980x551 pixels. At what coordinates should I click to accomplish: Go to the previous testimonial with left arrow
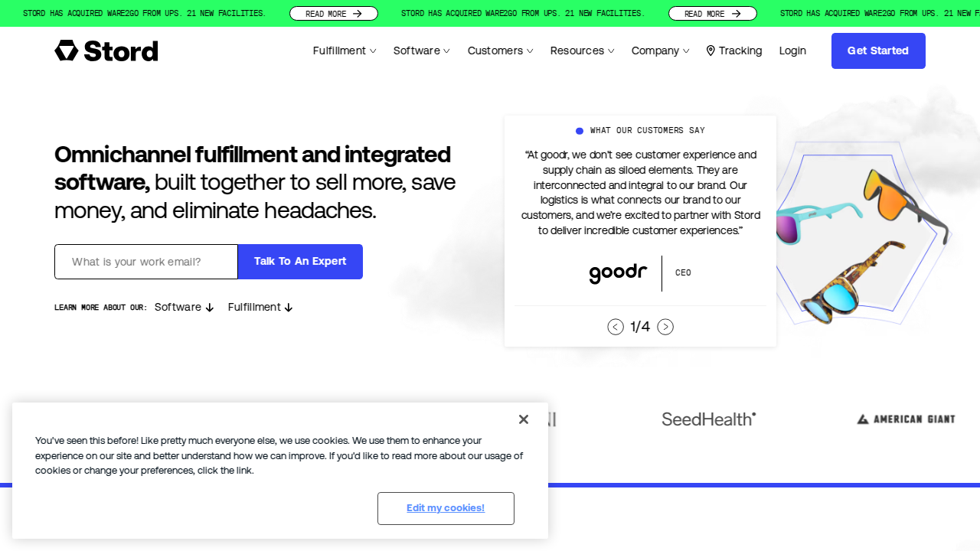pos(616,327)
